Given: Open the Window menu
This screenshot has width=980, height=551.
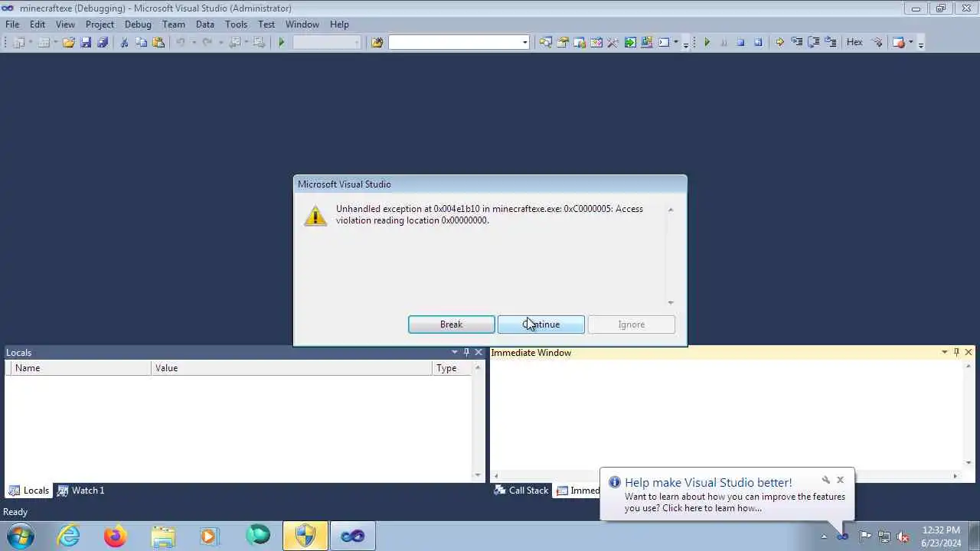Looking at the screenshot, I should [302, 24].
